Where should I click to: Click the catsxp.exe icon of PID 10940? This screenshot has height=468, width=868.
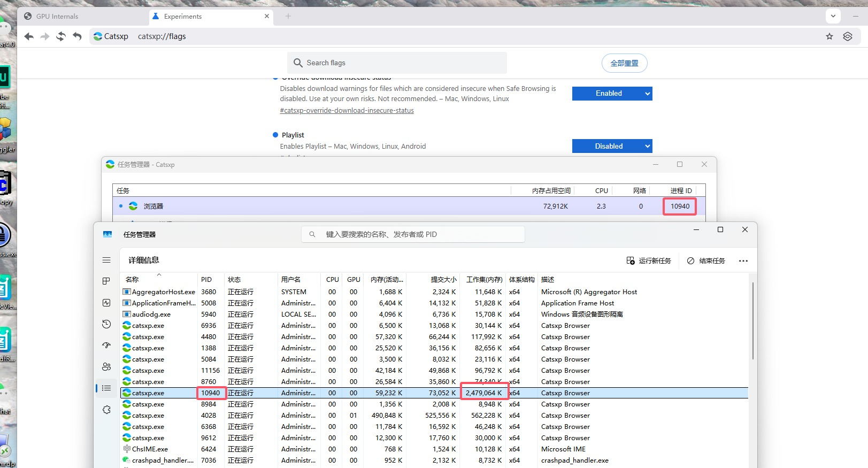(127, 393)
